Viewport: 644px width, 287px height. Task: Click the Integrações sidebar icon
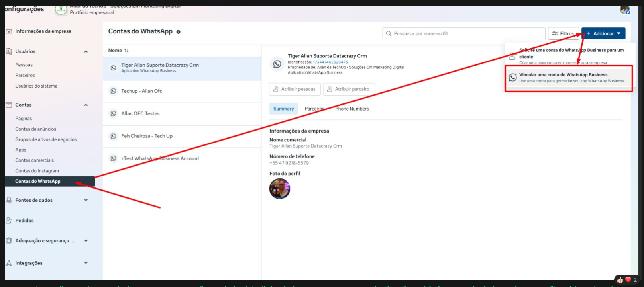[9, 263]
